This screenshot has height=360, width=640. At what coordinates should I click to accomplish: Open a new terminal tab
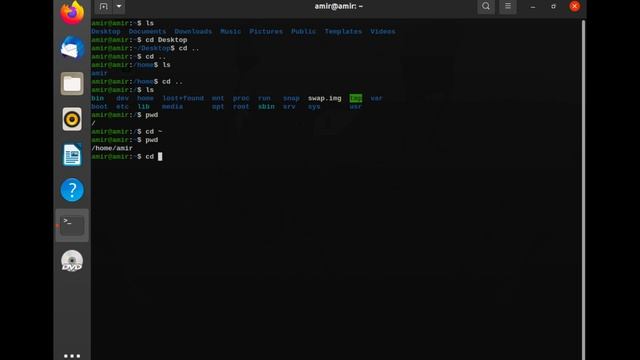pos(104,7)
